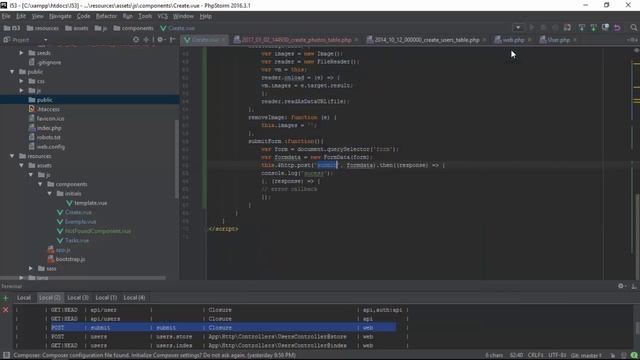Select NotFoundComponent.vue in project tree

[94, 231]
